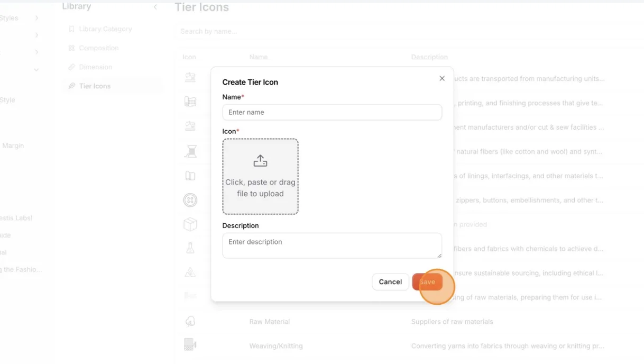The width and height of the screenshot is (644, 364).
Task: Click the 'Icon' column header
Action: point(189,57)
